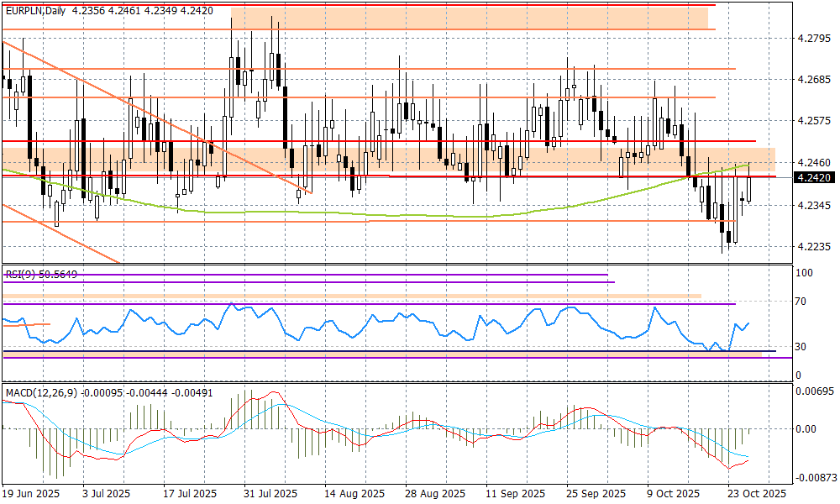Screen dimensions: 840x504
Task: Select the green moving average line
Action: [252, 213]
